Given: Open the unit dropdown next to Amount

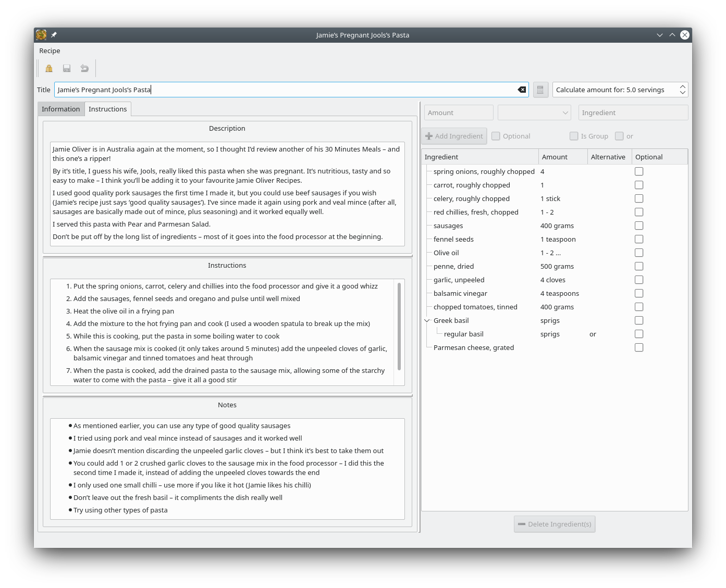Looking at the screenshot, I should click(534, 112).
